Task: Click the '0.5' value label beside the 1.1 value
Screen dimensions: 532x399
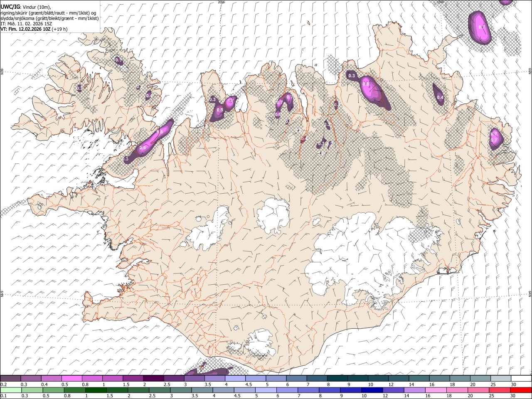Action: click(220, 110)
